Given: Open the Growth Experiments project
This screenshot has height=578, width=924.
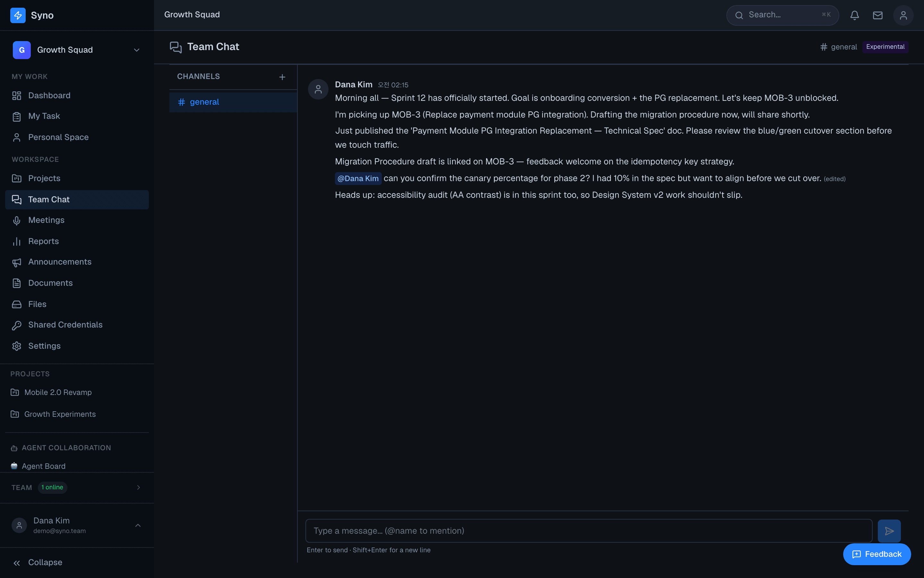Looking at the screenshot, I should (77, 414).
